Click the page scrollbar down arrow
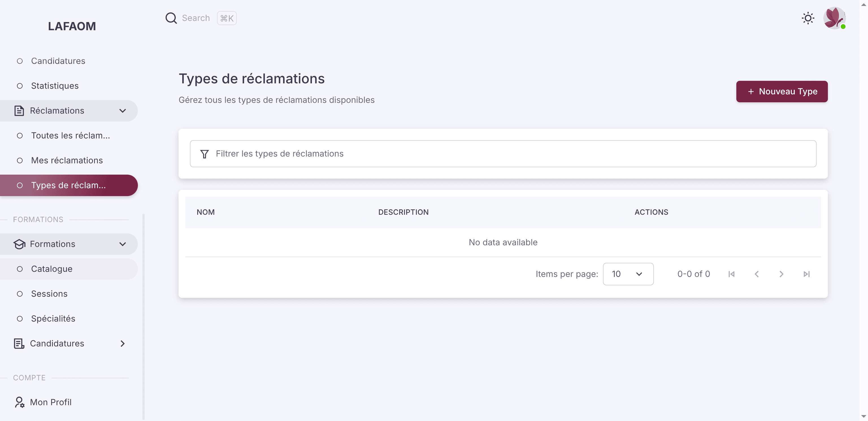 tap(863, 416)
